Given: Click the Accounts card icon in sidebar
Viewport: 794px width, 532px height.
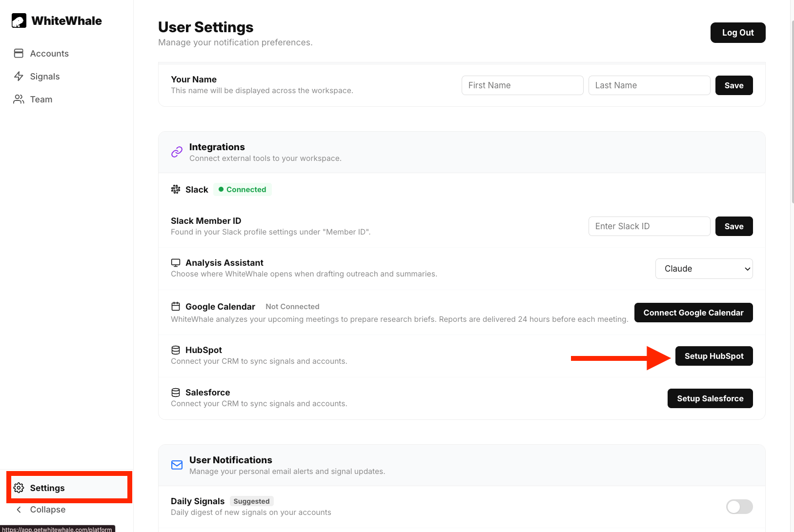Looking at the screenshot, I should (19, 53).
